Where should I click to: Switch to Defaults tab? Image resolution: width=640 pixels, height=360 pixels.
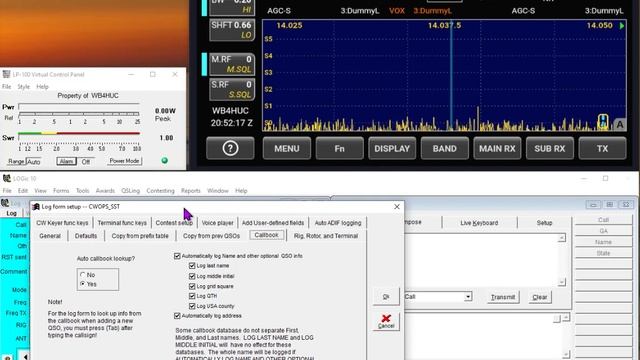tap(86, 236)
